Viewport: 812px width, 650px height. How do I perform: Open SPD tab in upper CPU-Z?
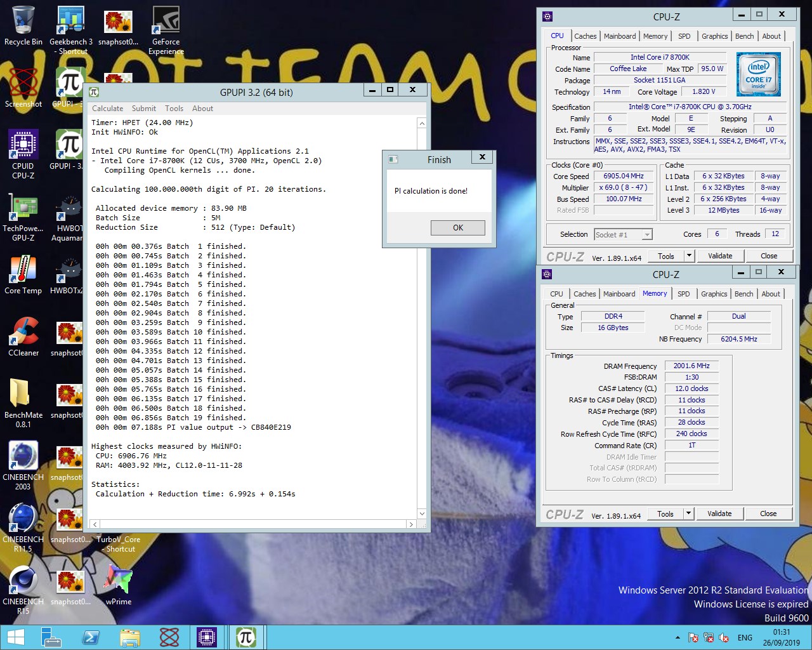coord(684,36)
